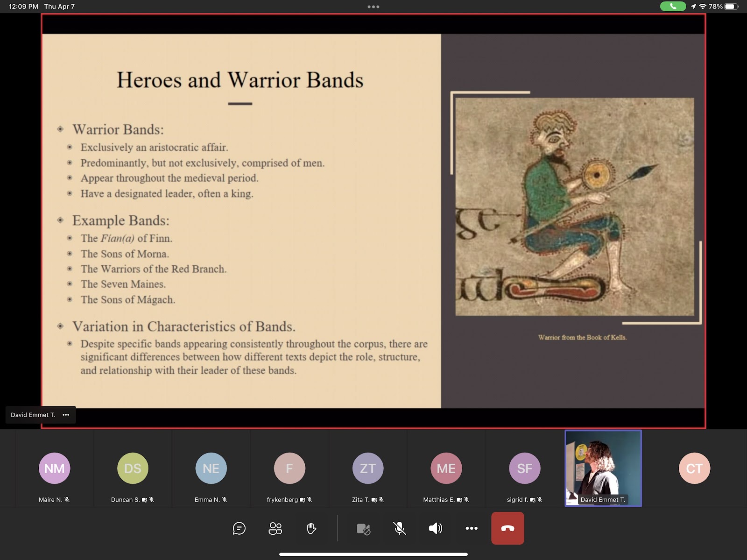Open more meeting actions menu
This screenshot has height=560, width=747.
(472, 528)
